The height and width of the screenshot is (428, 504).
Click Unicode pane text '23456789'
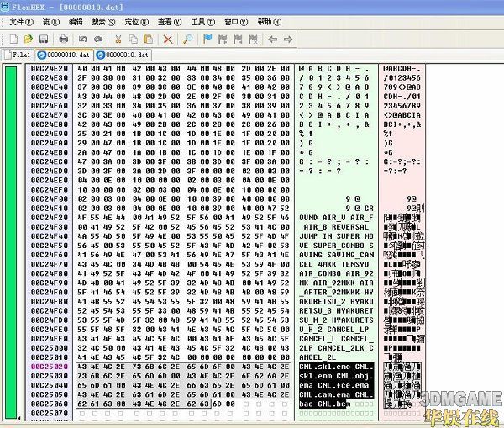click(x=402, y=106)
